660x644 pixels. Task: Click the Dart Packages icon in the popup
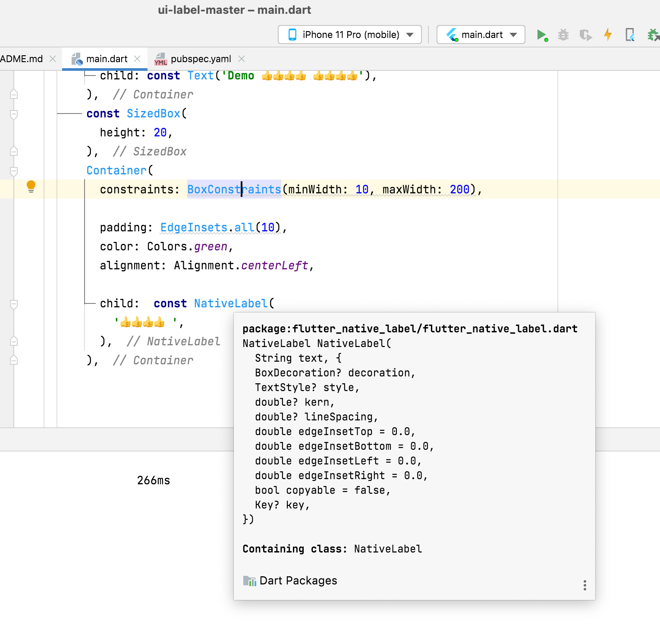(249, 581)
